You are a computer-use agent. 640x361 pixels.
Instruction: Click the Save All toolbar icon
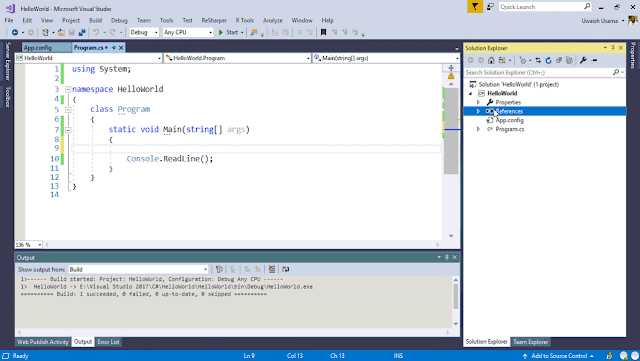point(82,32)
